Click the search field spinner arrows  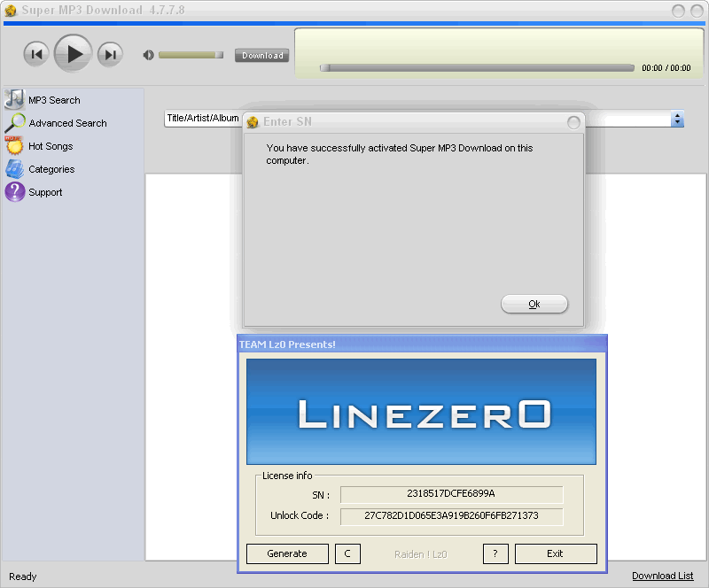677,119
